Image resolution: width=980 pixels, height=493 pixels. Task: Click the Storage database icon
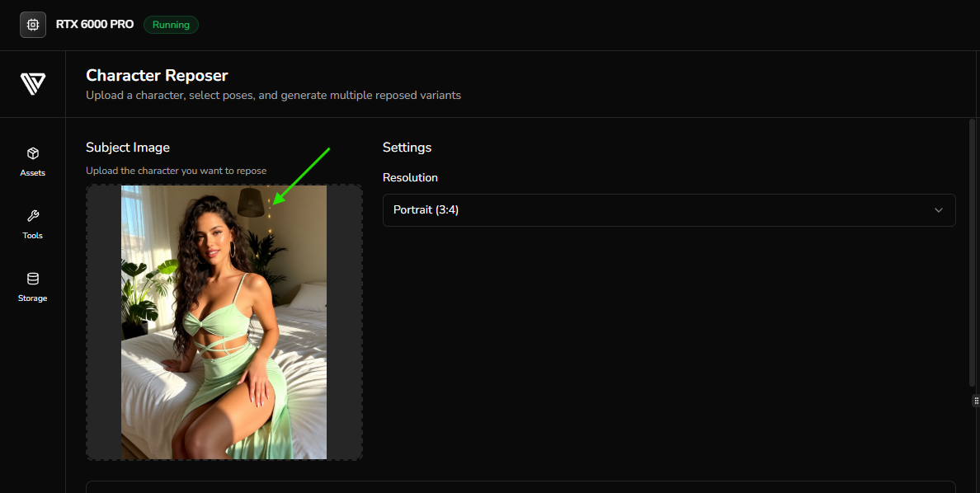coord(32,279)
